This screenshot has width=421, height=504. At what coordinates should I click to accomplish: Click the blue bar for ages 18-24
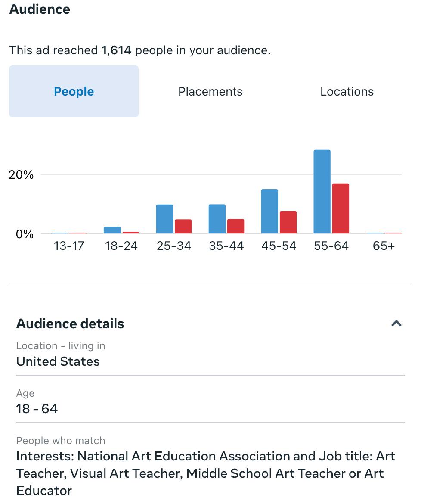(112, 230)
